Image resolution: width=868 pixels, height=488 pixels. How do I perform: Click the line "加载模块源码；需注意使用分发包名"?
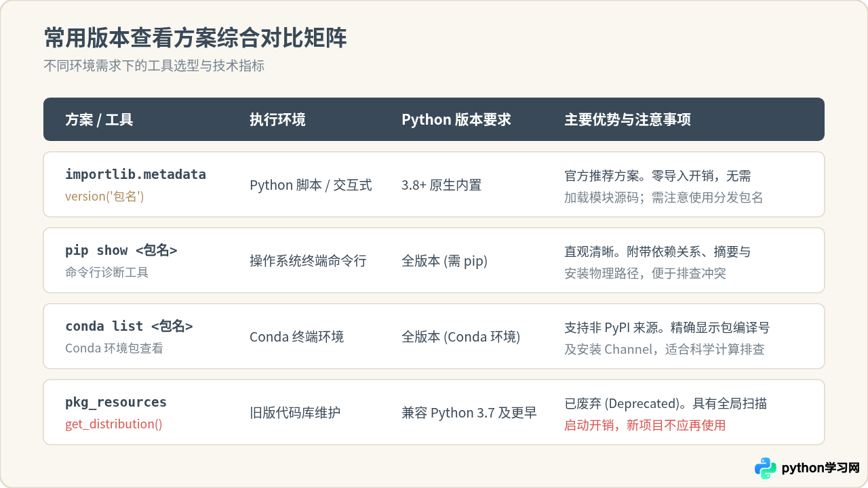(x=664, y=197)
